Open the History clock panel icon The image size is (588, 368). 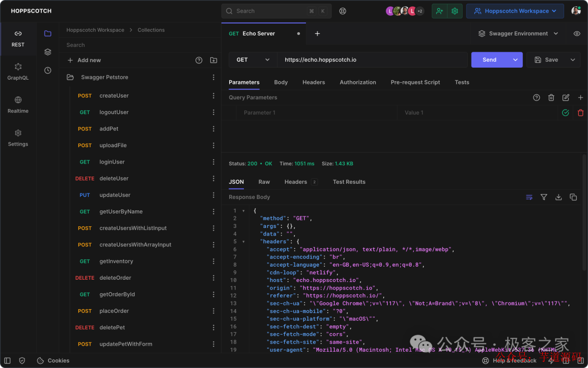tap(47, 70)
